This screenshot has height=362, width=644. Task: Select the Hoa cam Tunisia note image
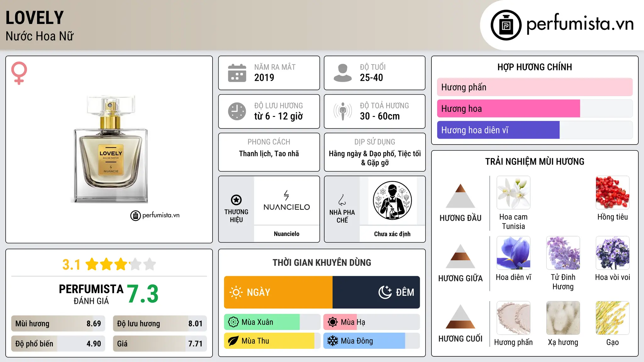tap(514, 193)
